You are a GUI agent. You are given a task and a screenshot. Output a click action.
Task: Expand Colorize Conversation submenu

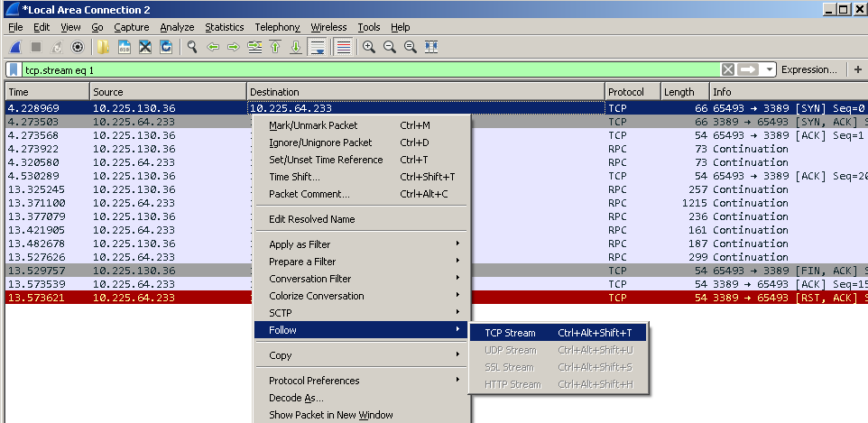[362, 296]
